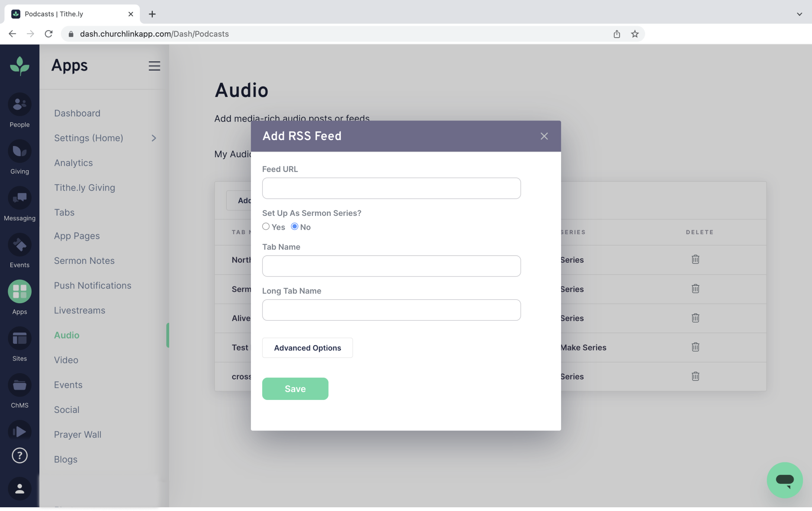Select Yes for sermon series
The width and height of the screenshot is (812, 511).
click(266, 226)
